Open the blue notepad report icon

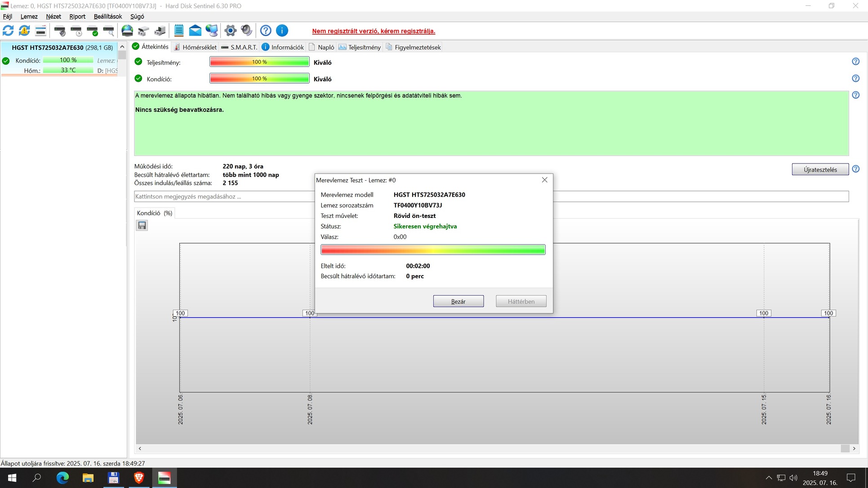(178, 31)
